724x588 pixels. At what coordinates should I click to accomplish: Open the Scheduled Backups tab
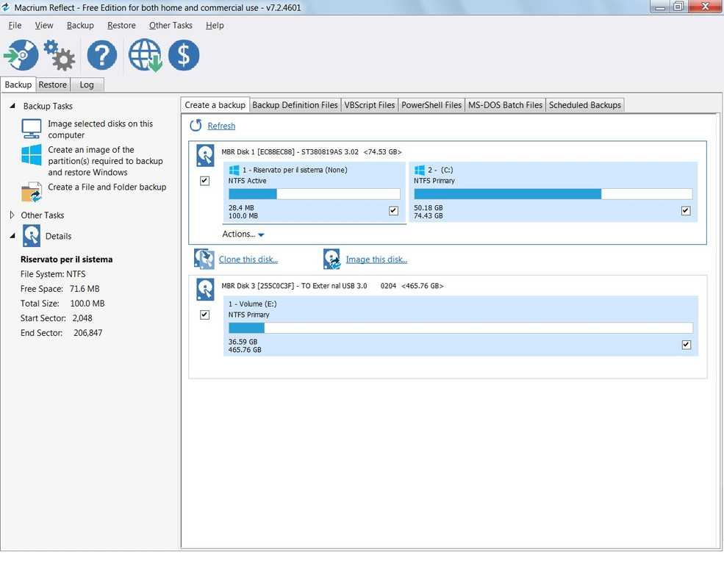(584, 105)
